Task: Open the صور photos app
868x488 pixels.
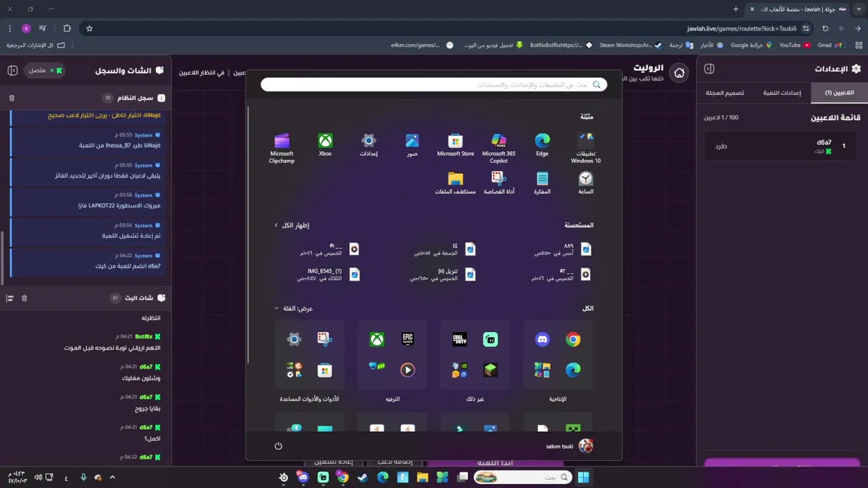Action: [412, 145]
